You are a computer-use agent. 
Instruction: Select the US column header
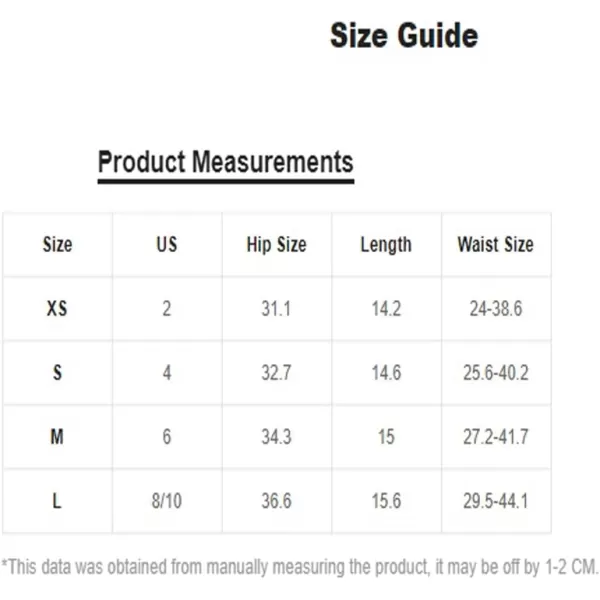[167, 244]
